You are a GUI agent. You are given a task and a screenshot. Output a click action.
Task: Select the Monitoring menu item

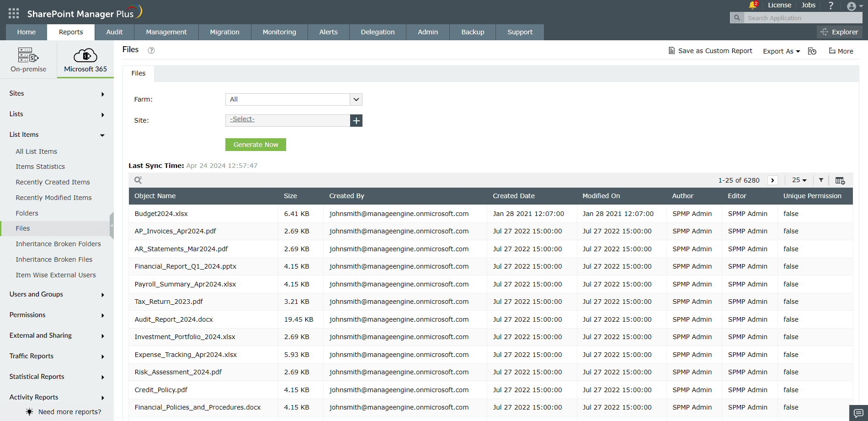click(x=279, y=32)
